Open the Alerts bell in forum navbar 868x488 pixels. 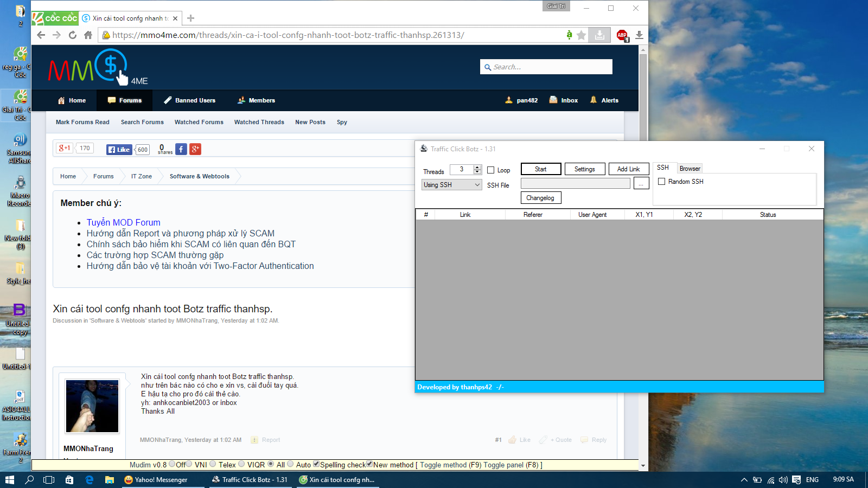coord(604,100)
